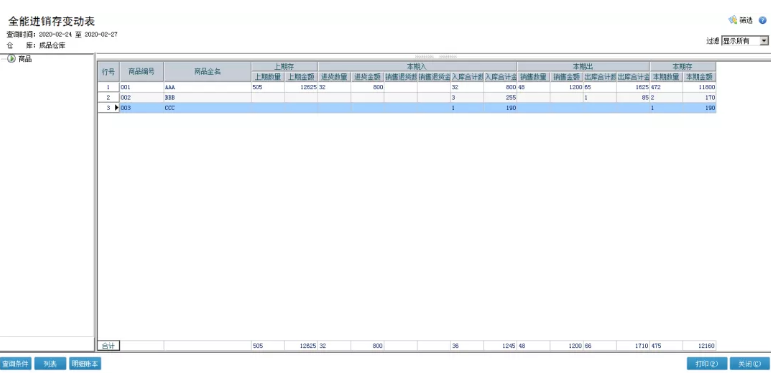Sort by the 商品编号 column header
This screenshot has width=771, height=380.
click(142, 72)
